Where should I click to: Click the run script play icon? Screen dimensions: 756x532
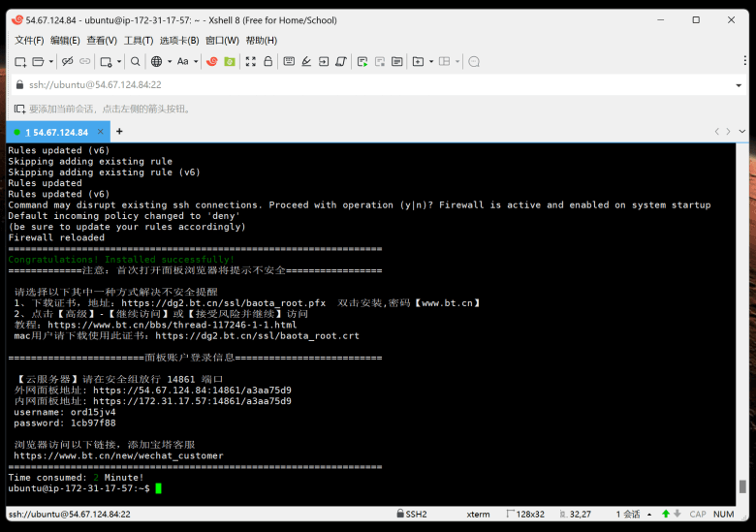click(362, 61)
